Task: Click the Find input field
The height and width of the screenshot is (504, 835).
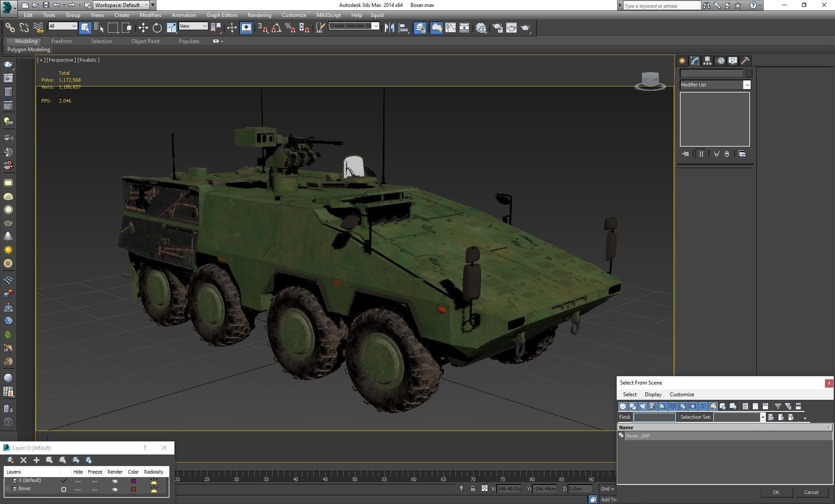Action: tap(654, 417)
